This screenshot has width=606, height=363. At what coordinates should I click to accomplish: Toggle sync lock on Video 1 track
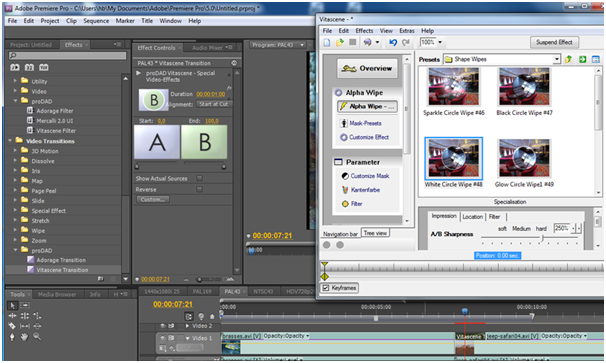click(x=171, y=338)
